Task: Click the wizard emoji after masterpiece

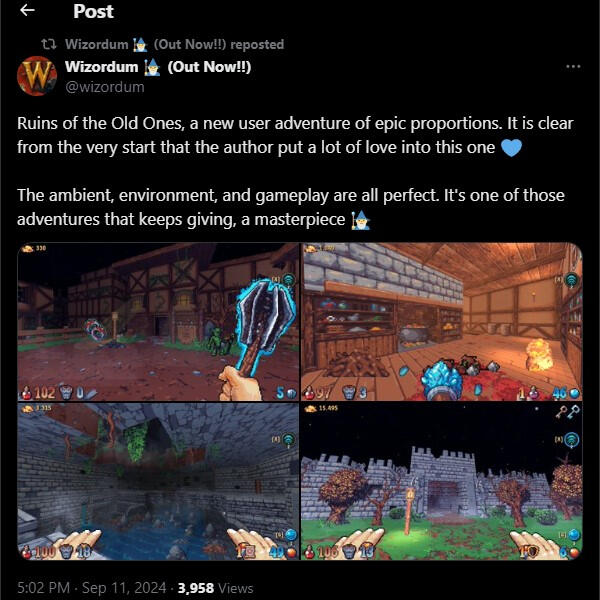Action: 361,220
